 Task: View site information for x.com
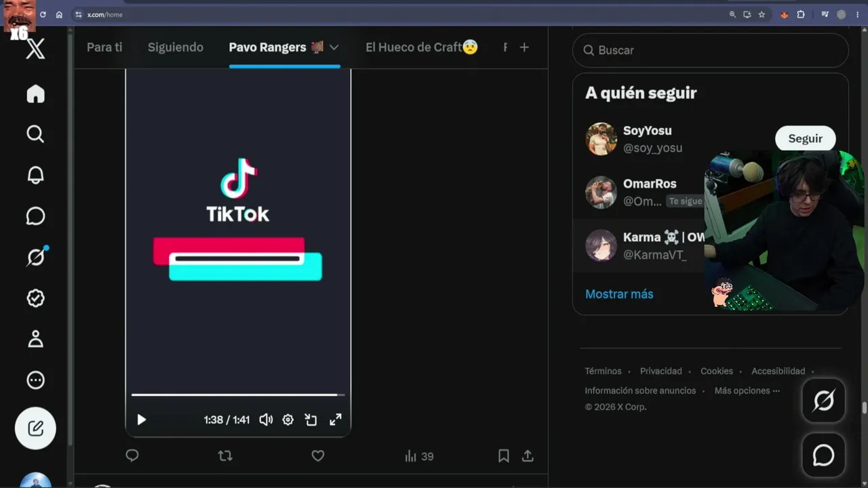(78, 14)
